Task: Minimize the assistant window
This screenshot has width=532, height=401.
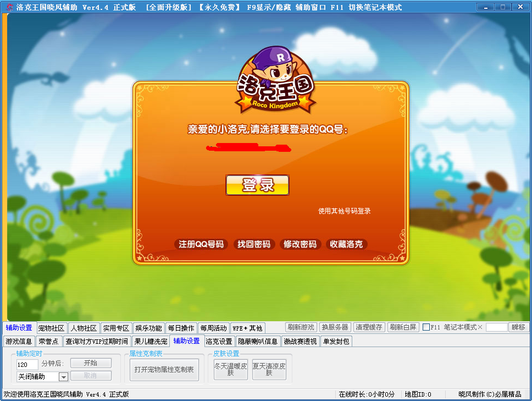Action: (485, 7)
